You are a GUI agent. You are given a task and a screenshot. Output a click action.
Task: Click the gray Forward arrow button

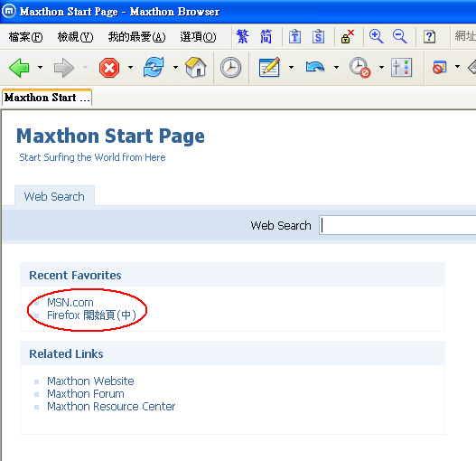click(x=64, y=68)
